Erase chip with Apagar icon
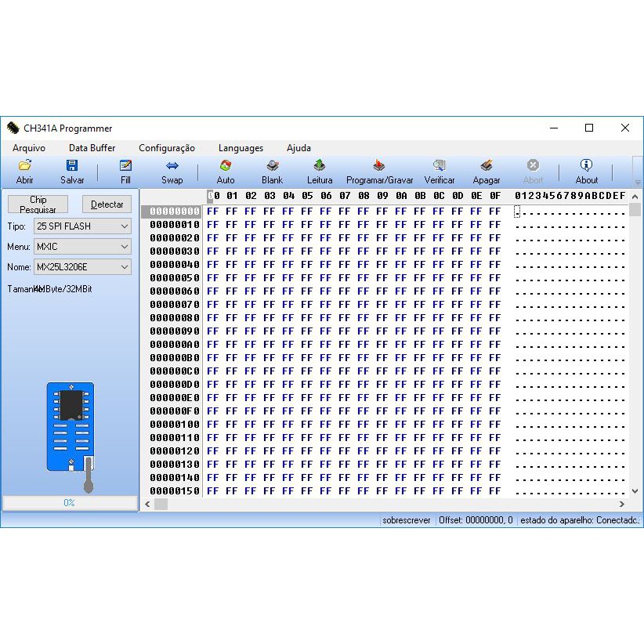Viewport: 644px width, 644px height. [487, 166]
